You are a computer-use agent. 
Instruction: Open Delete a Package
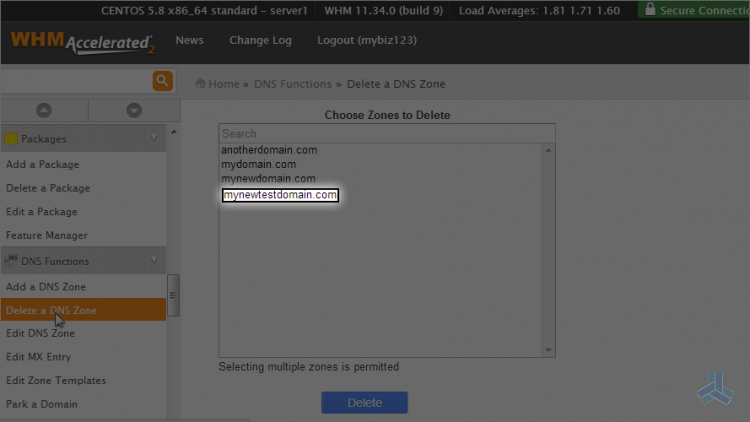point(48,188)
